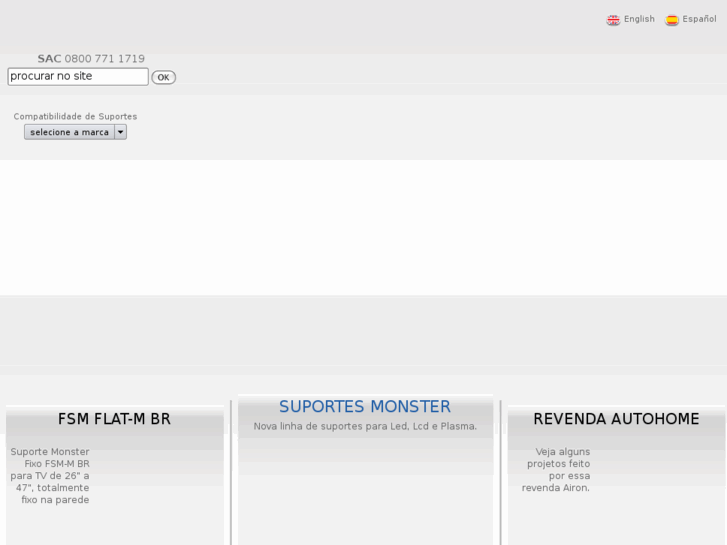Submit search with the OK button
Viewport: 727px width, 545px height.
click(x=164, y=77)
